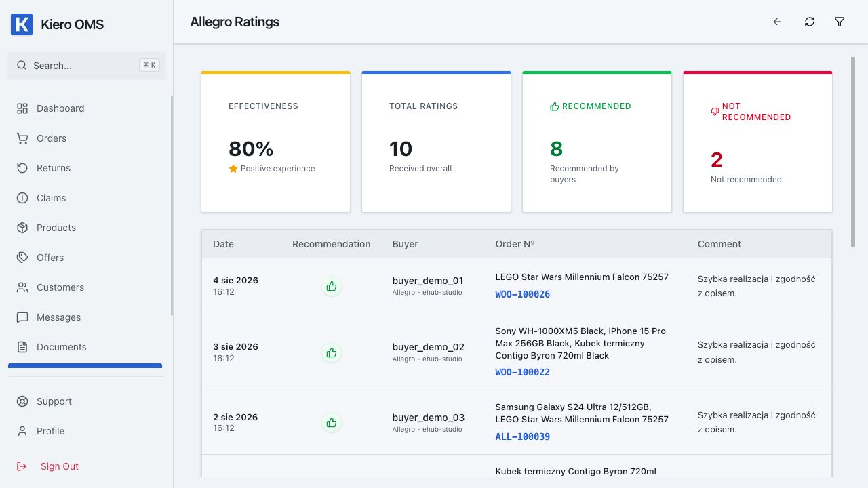Click the 80% effectiveness value

click(x=251, y=148)
